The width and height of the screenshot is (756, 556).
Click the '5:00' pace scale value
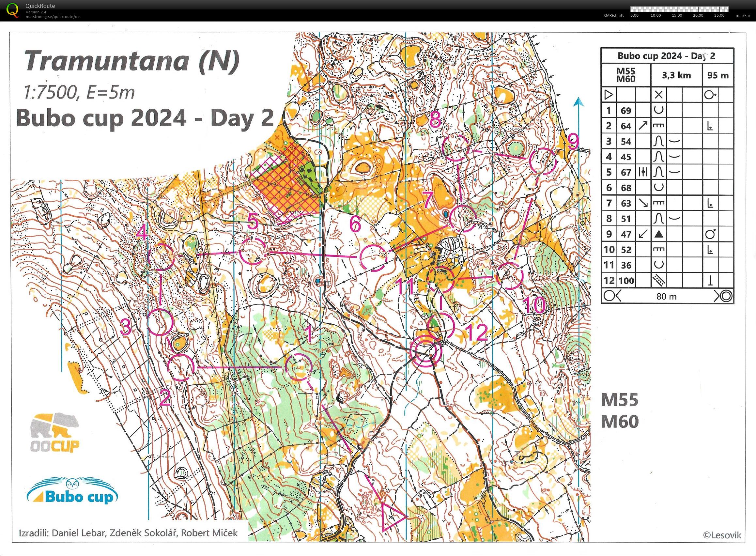635,15
